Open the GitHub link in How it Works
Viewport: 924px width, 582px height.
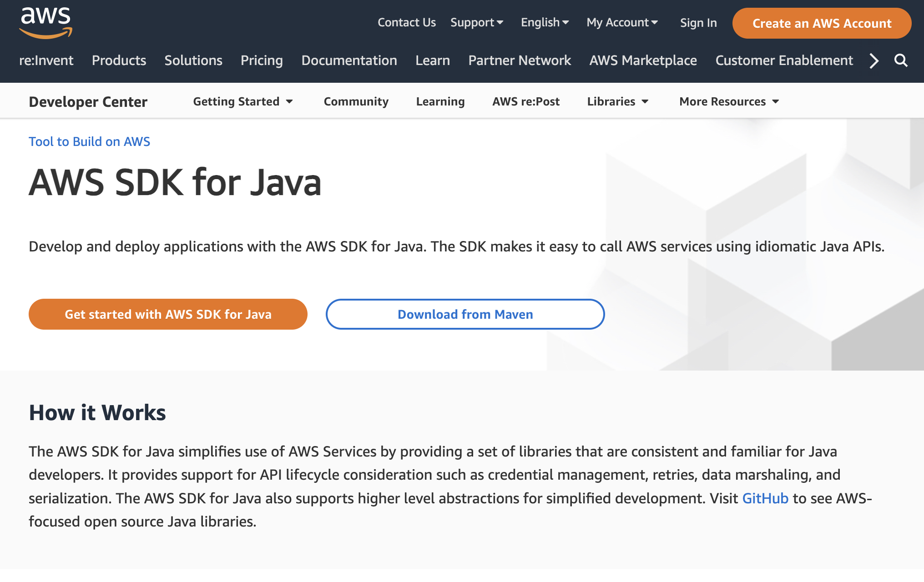click(765, 498)
